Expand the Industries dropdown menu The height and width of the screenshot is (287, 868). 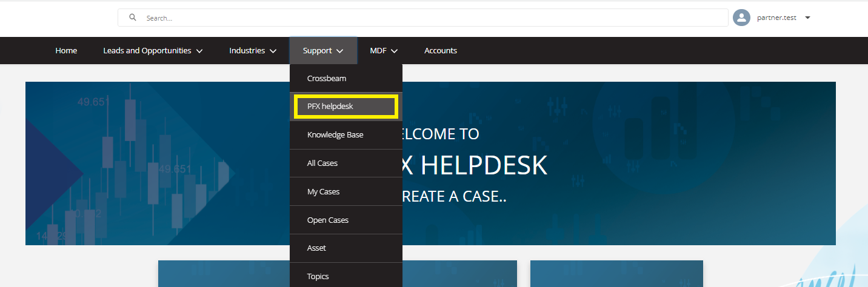pos(253,51)
